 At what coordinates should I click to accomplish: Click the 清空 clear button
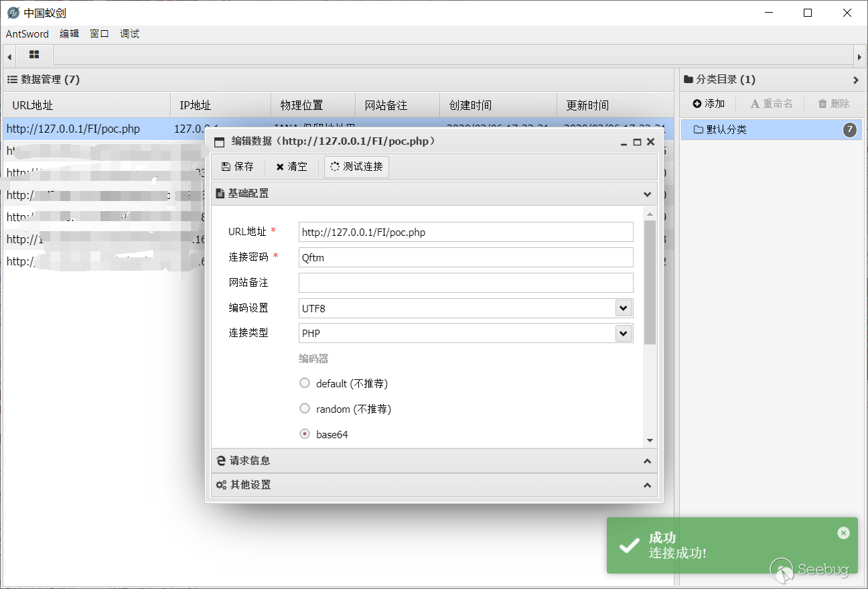[291, 167]
